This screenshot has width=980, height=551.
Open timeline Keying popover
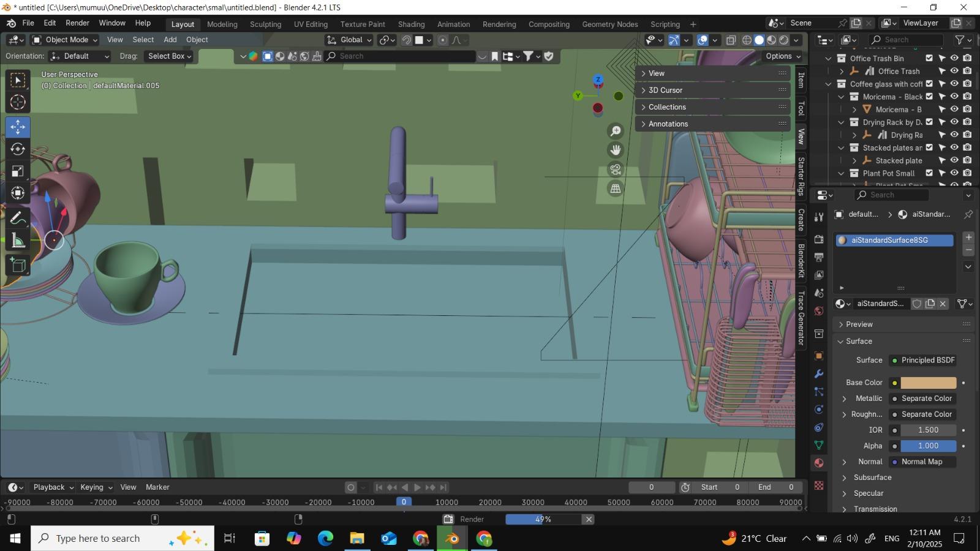[96, 487]
